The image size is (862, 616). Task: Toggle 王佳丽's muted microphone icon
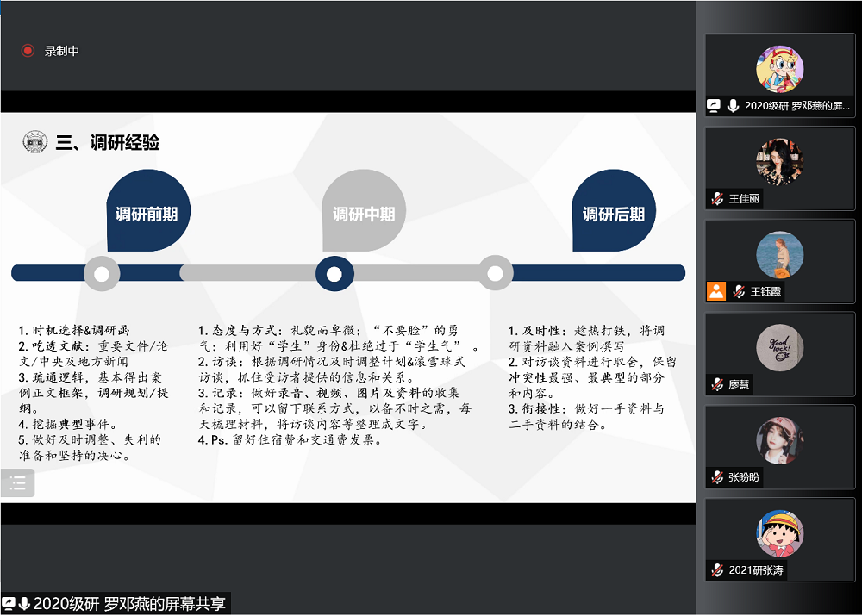716,198
